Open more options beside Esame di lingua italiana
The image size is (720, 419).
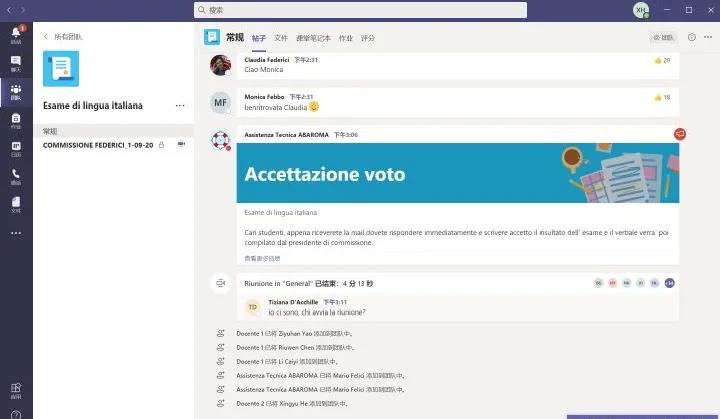coord(180,106)
